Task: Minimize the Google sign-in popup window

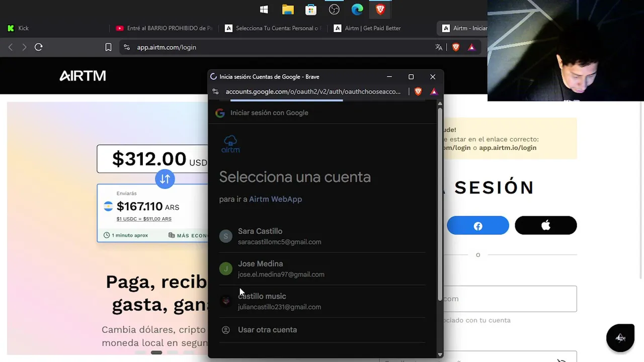Action: [x=389, y=77]
